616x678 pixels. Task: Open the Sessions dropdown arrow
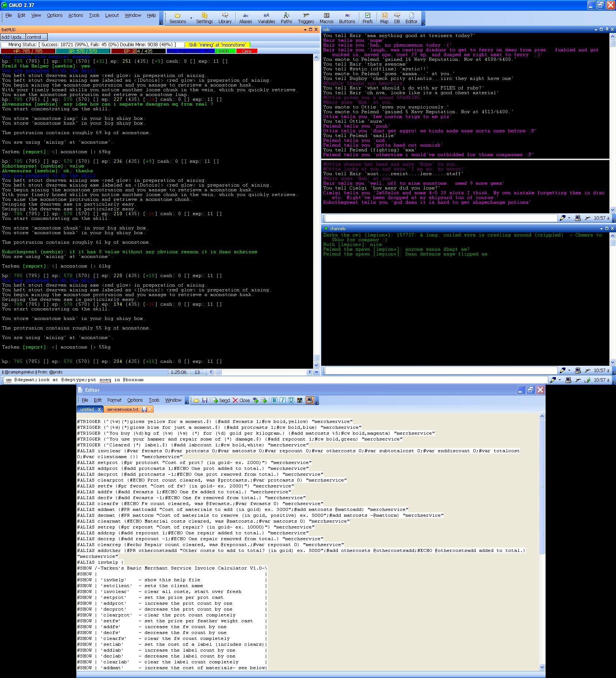191,18
